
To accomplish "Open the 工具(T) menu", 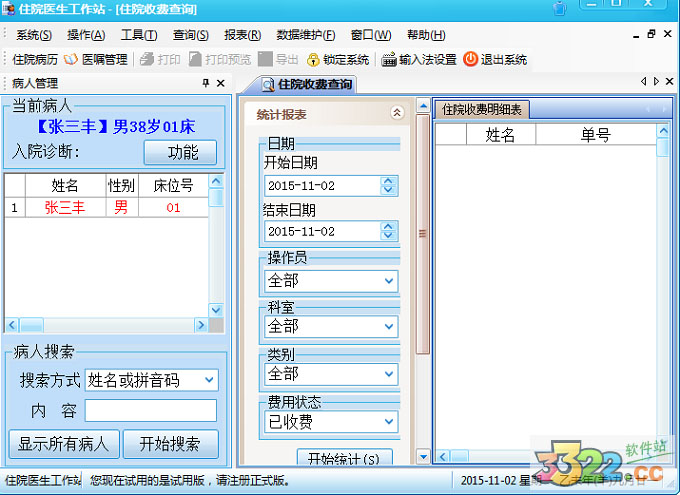I will pyautogui.click(x=139, y=35).
